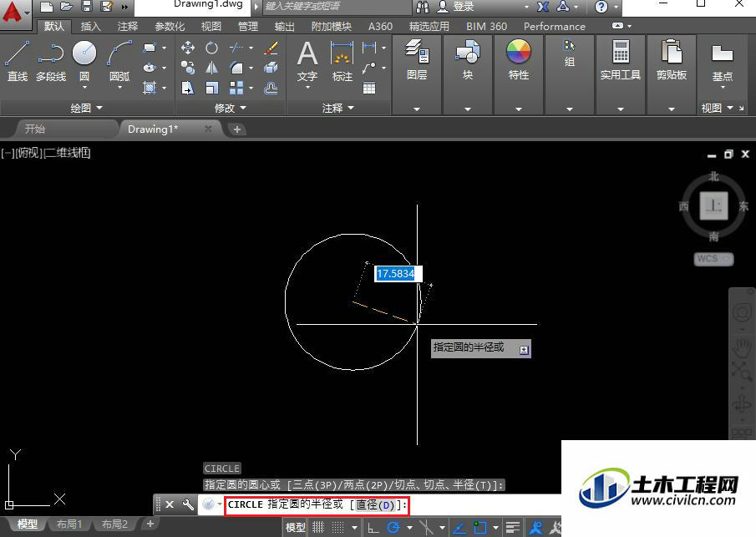Screen dimensions: 756x537
Task: Click the WCS coordinate system button
Action: click(713, 259)
